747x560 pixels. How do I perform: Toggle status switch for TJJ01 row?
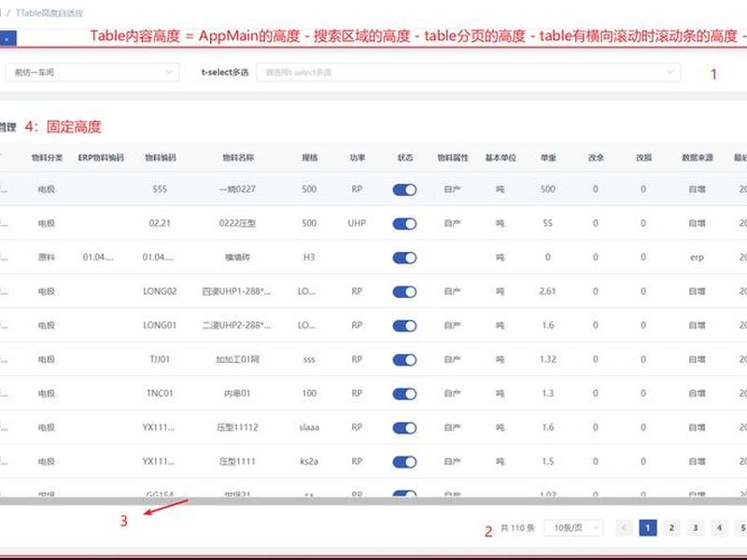click(x=404, y=360)
